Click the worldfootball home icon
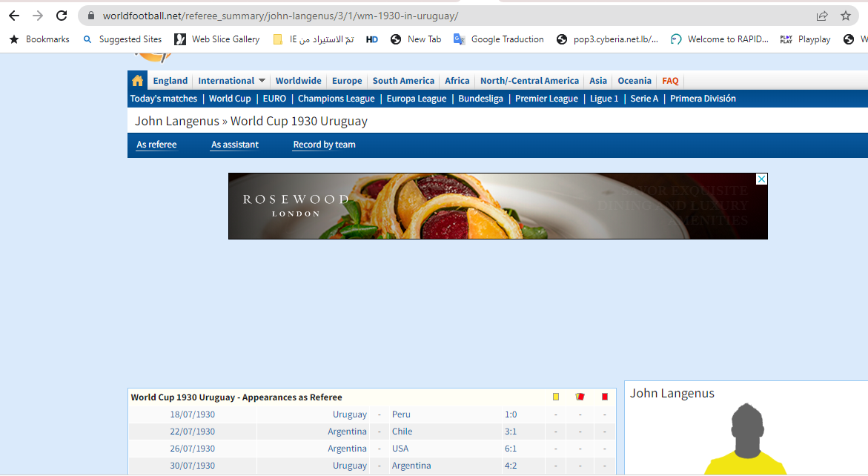The image size is (868, 476). click(x=137, y=81)
